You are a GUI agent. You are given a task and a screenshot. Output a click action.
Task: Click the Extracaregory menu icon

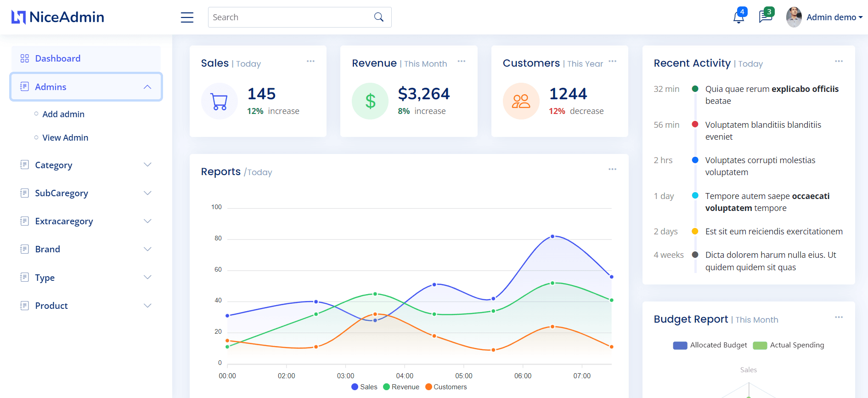point(25,221)
